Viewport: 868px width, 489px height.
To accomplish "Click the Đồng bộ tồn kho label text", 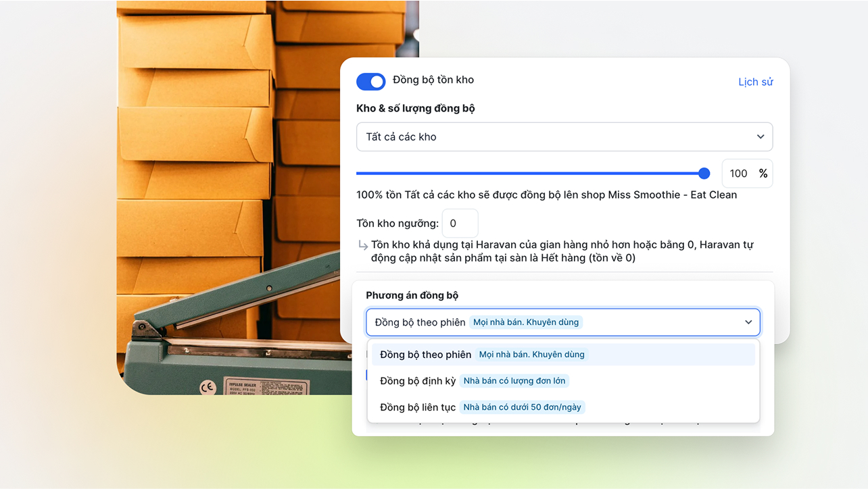I will (433, 80).
